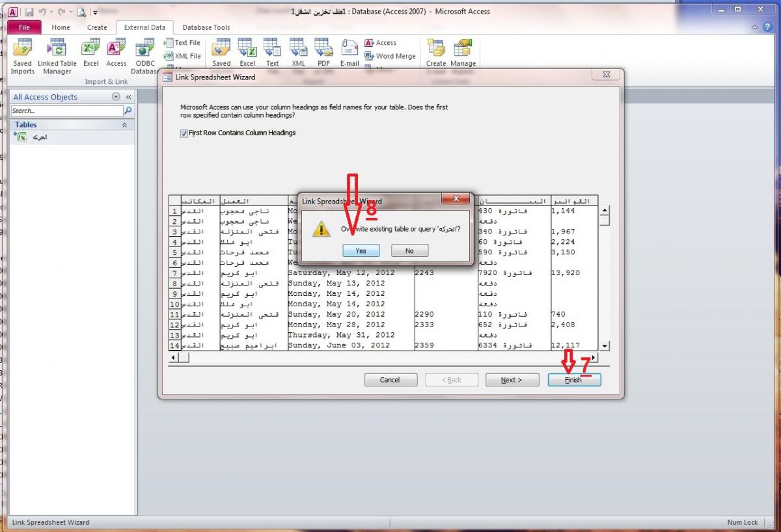
Task: Click Access in the Import & Link group
Action: [116, 53]
